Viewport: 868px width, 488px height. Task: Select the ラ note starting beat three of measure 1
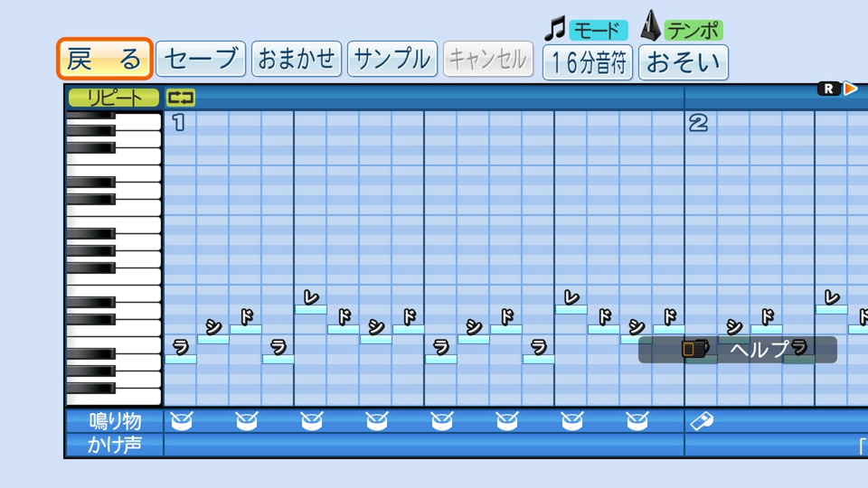pos(441,359)
